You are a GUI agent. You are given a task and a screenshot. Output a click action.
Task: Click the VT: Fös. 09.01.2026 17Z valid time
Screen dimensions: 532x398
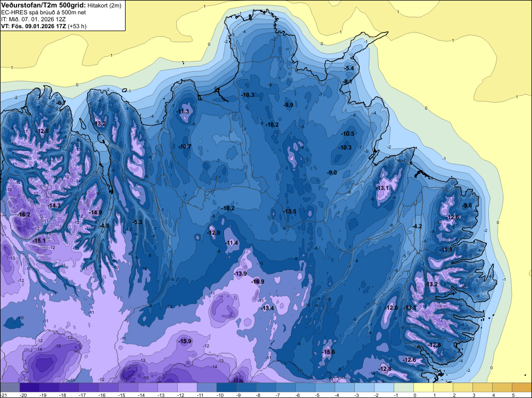tap(34, 27)
